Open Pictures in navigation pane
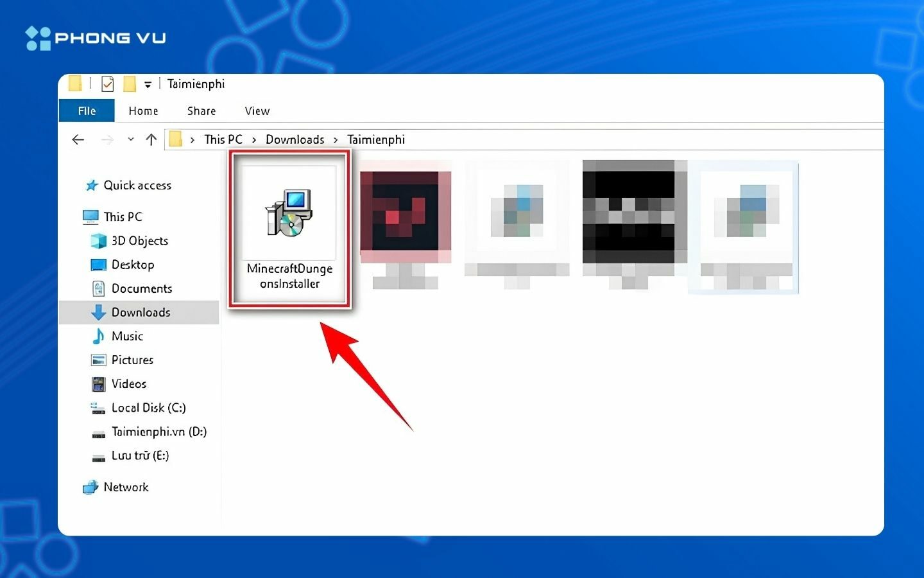The width and height of the screenshot is (924, 578). tap(133, 360)
